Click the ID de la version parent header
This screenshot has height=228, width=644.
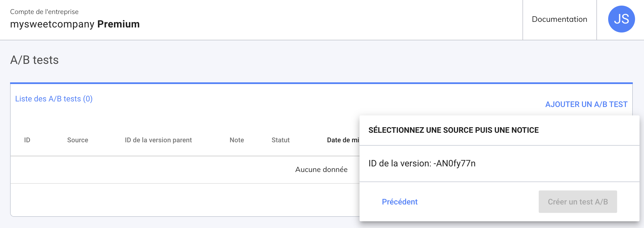click(158, 140)
